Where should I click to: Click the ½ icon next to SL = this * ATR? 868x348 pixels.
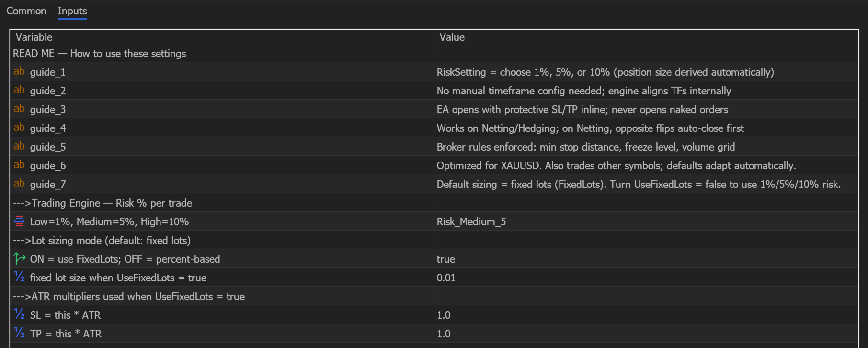pos(19,315)
